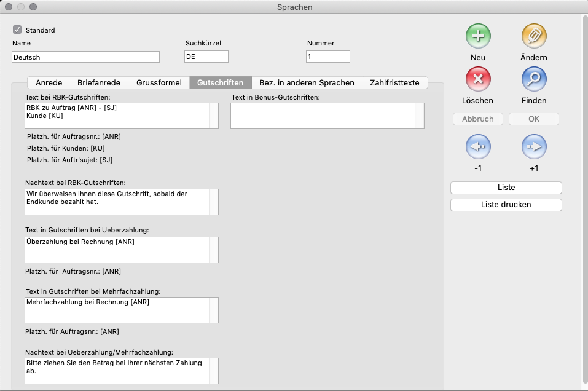Open the Bez. in anderen Sprachen tab
Viewport: 588px width, 391px height.
pyautogui.click(x=307, y=83)
